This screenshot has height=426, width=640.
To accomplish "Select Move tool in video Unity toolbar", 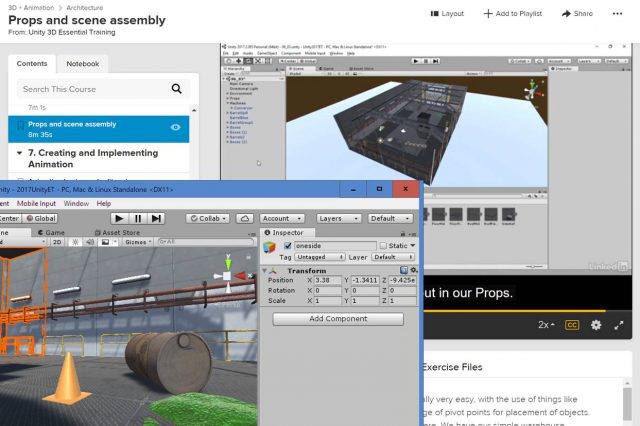I will [238, 61].
